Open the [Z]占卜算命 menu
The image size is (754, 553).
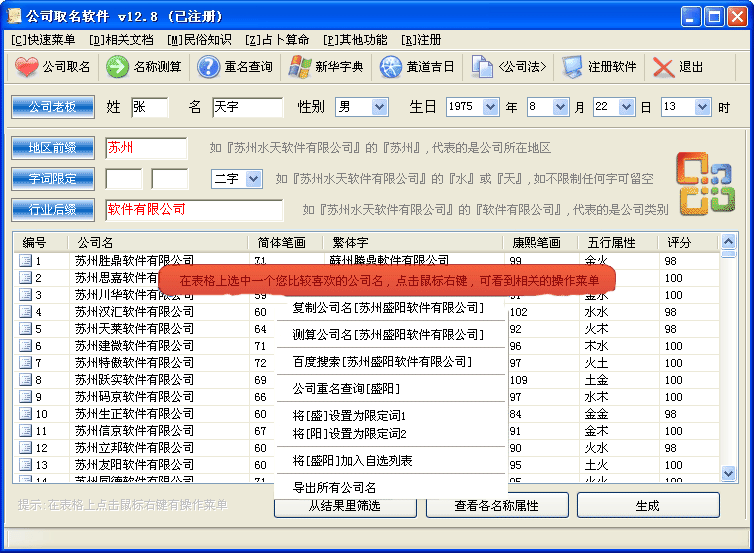[x=277, y=40]
